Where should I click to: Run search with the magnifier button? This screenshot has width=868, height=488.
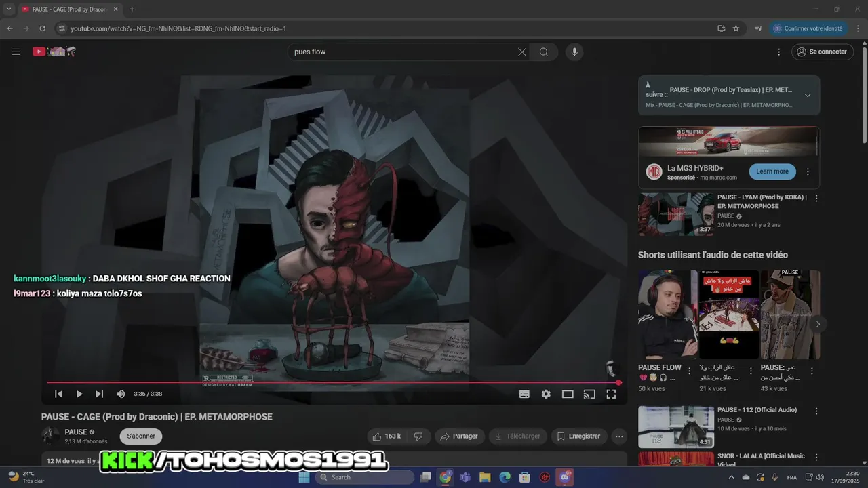pos(544,52)
